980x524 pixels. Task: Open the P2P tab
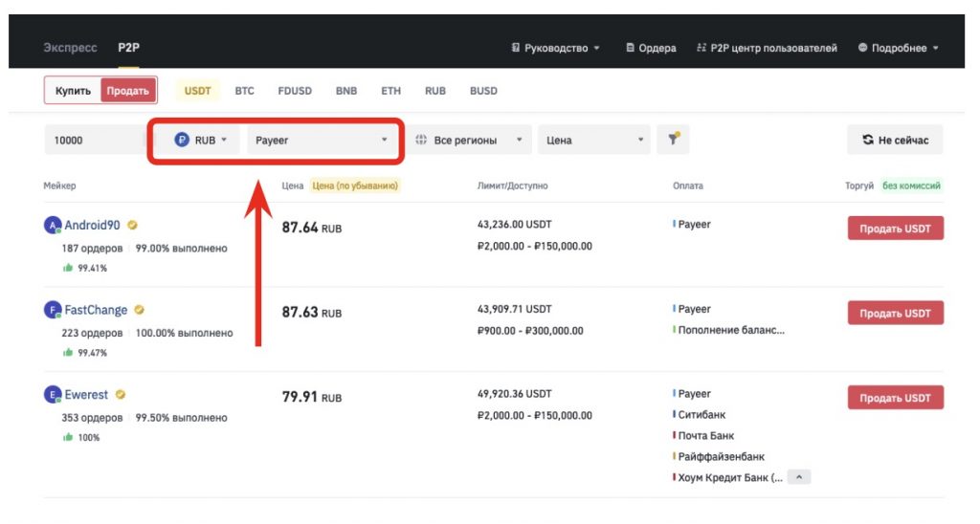click(129, 48)
